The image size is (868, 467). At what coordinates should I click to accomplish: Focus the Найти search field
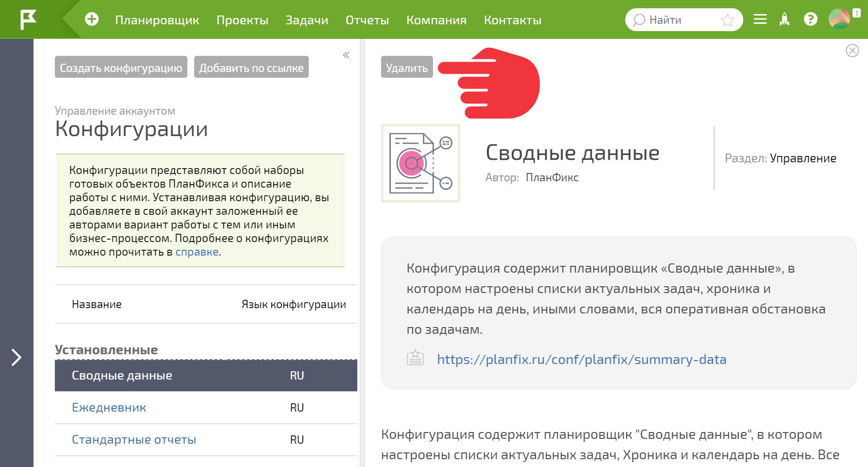pyautogui.click(x=684, y=20)
